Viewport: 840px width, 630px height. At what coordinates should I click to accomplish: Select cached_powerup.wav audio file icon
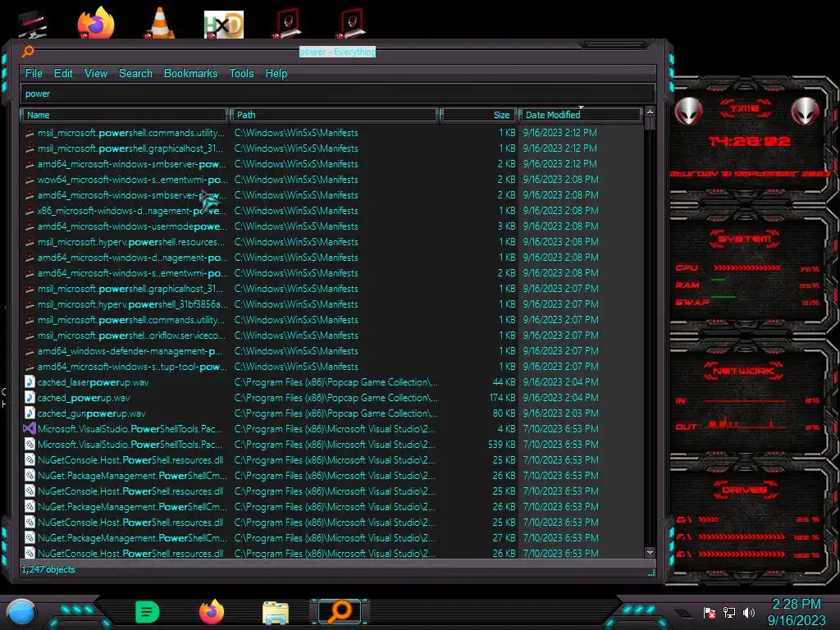coord(30,398)
